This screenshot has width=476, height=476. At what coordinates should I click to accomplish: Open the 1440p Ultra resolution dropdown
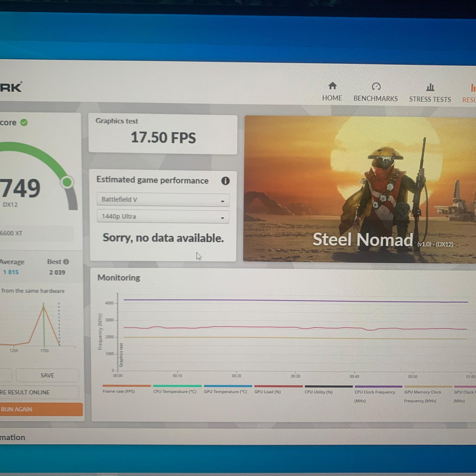(163, 217)
